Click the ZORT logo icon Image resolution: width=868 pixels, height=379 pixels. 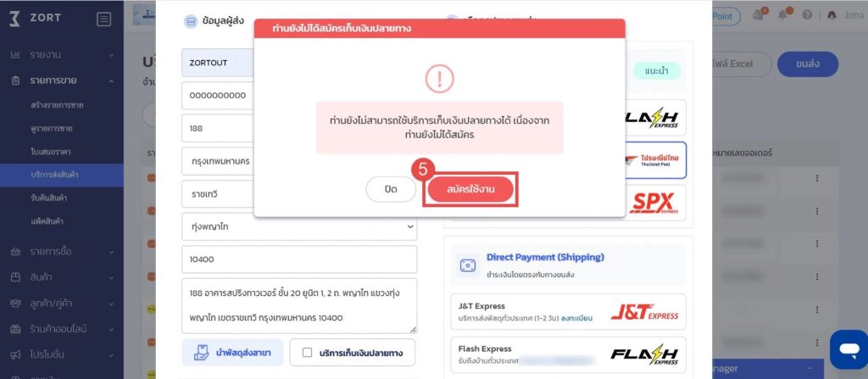pyautogui.click(x=15, y=19)
